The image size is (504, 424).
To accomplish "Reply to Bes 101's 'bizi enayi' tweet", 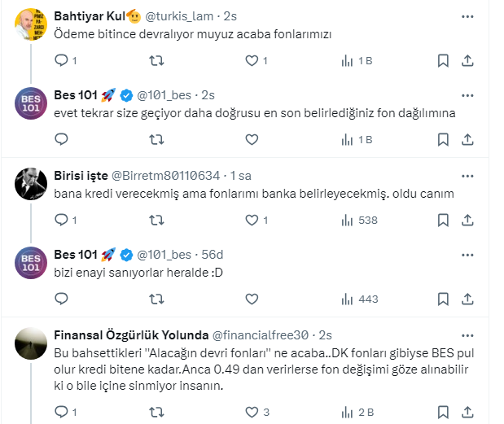I will (61, 299).
